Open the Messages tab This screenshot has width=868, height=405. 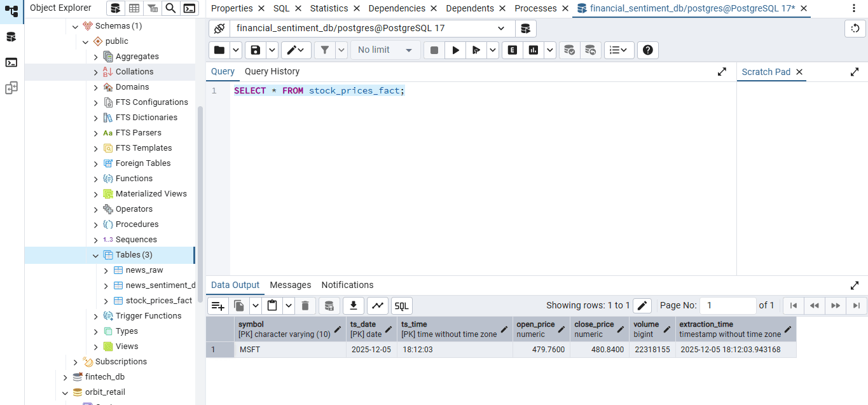291,285
